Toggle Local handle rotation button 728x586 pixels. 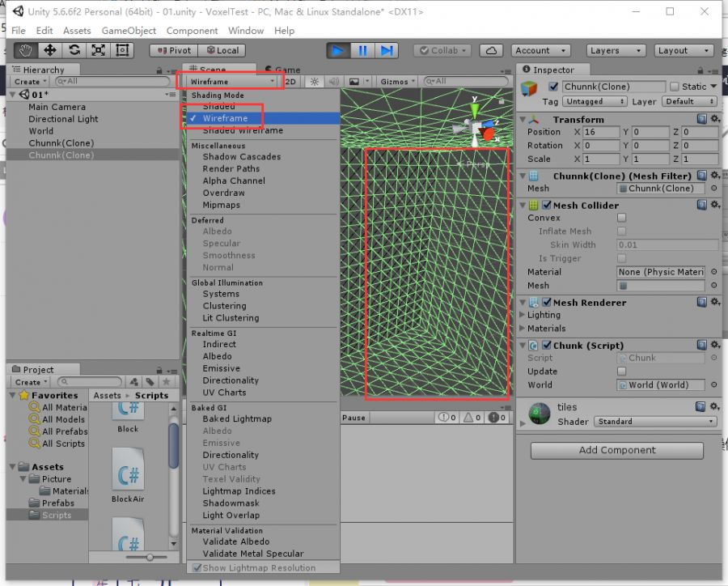coord(222,50)
